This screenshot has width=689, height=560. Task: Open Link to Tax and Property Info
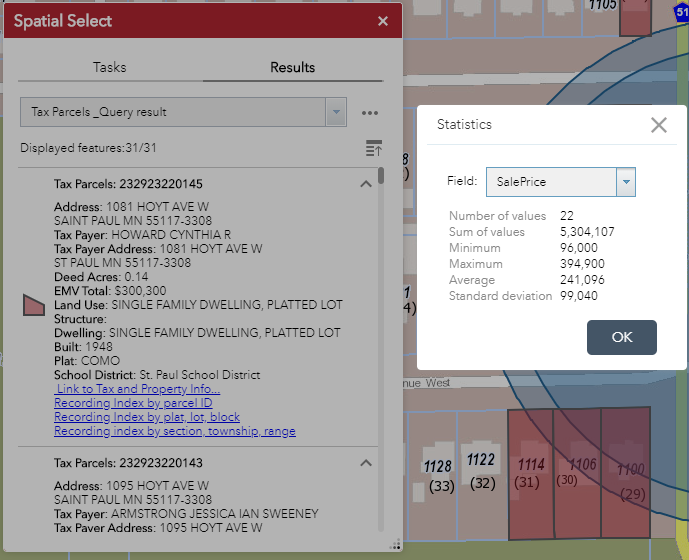(x=137, y=389)
